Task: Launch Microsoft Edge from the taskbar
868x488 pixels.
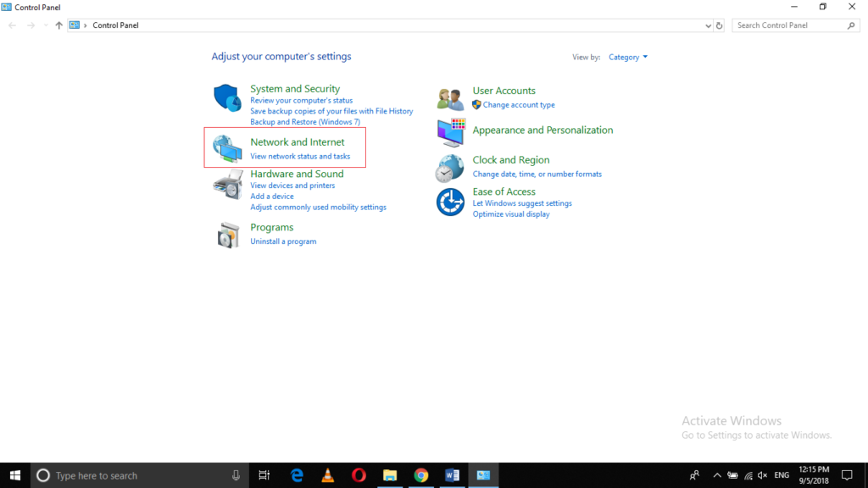Action: click(297, 475)
